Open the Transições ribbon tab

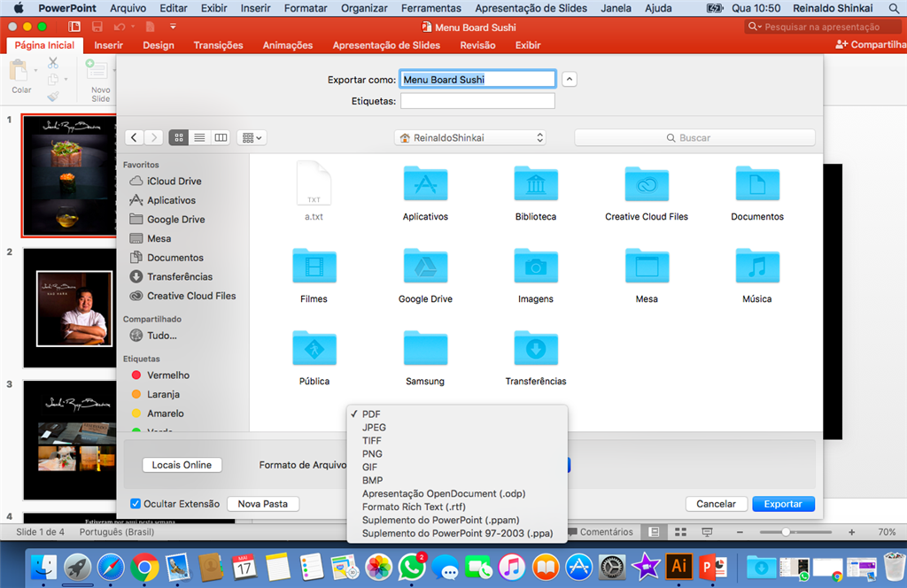[x=218, y=45]
